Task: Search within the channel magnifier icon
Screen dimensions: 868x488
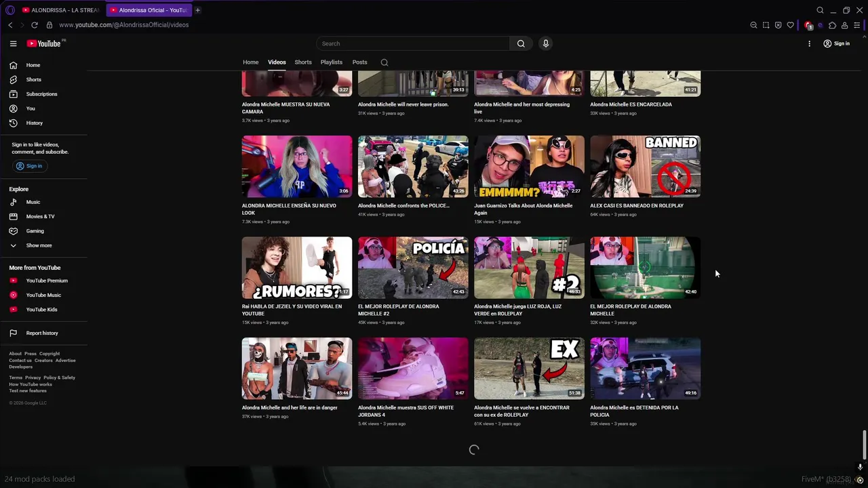Action: pos(384,62)
